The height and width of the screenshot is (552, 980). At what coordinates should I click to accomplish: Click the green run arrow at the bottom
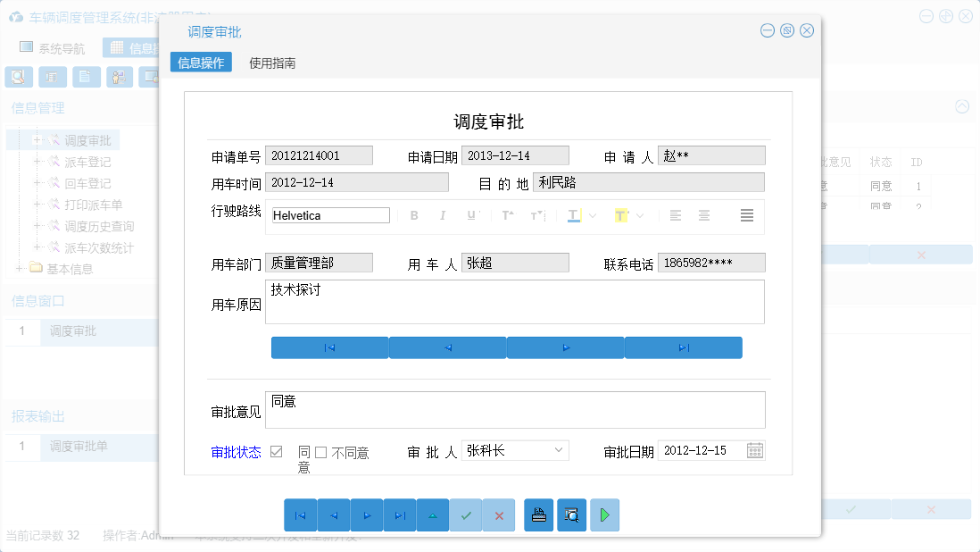[x=605, y=515]
